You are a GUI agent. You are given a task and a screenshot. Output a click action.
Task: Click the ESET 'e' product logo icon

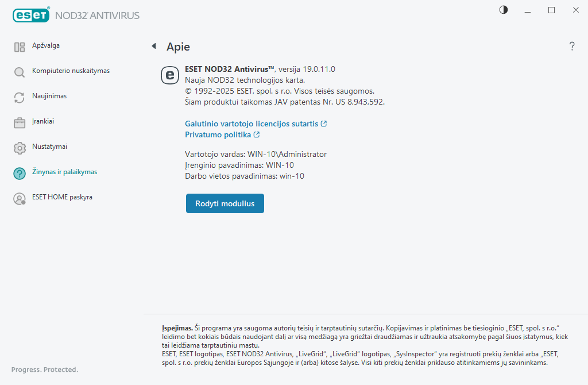(169, 75)
